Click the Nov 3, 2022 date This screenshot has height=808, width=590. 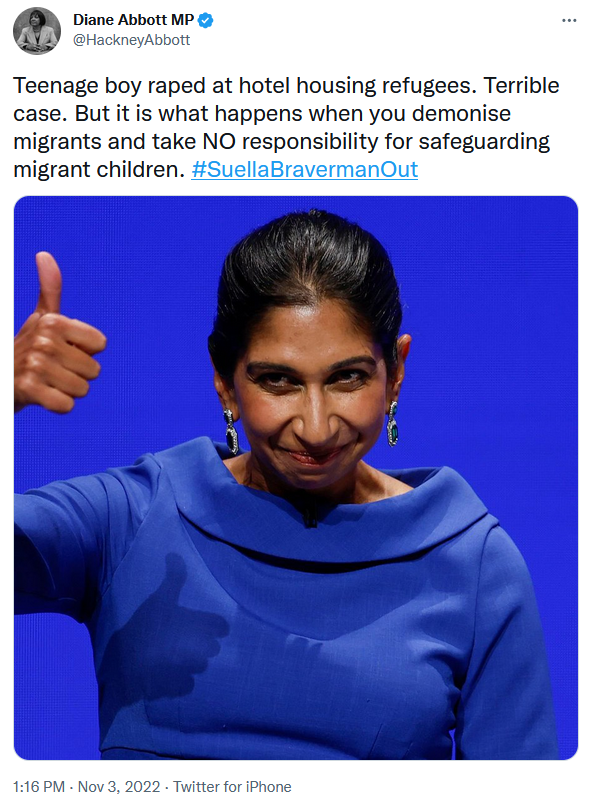[x=119, y=787]
